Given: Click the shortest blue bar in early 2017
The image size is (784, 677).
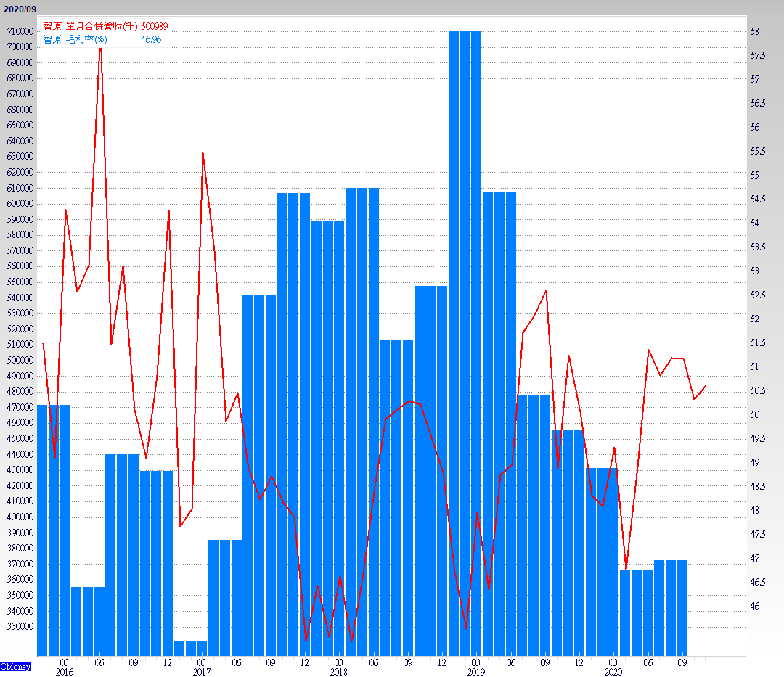Looking at the screenshot, I should click(191, 648).
